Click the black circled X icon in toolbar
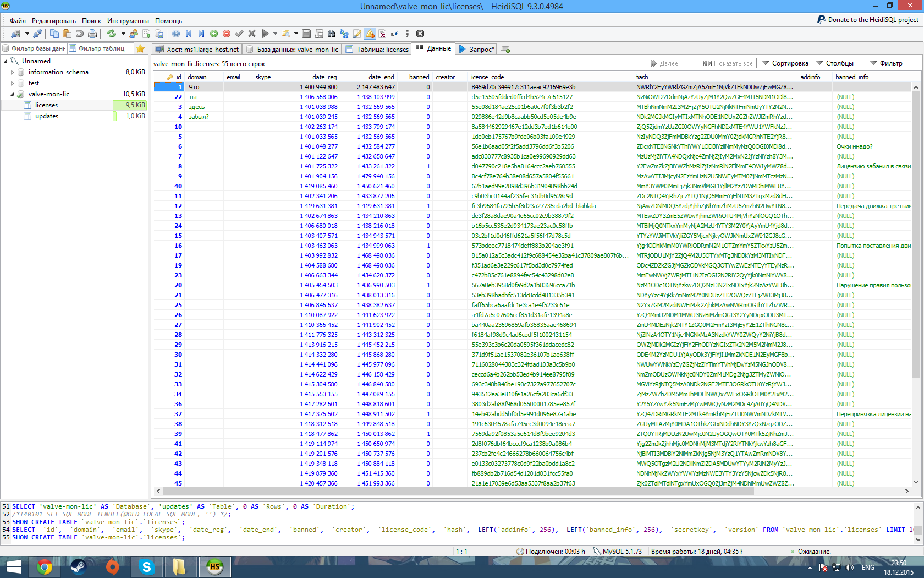Screen dimensions: 924x578 pyautogui.click(x=420, y=34)
